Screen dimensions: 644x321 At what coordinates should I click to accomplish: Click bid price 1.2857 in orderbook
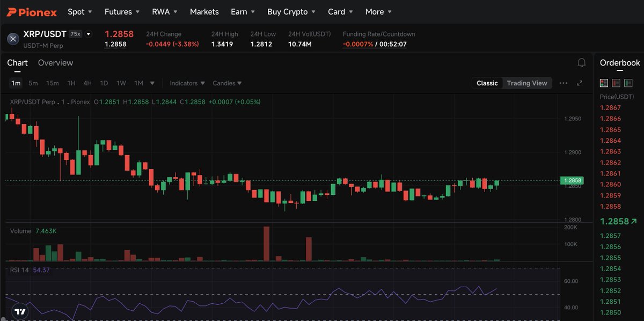(x=610, y=236)
